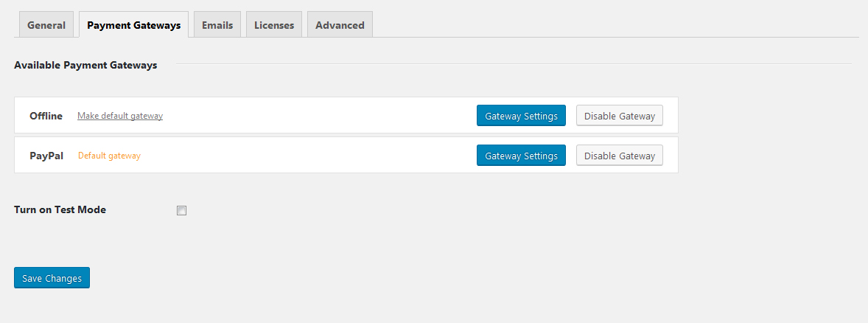Click the orange Default gateway label
This screenshot has height=323, width=868.
click(x=109, y=156)
